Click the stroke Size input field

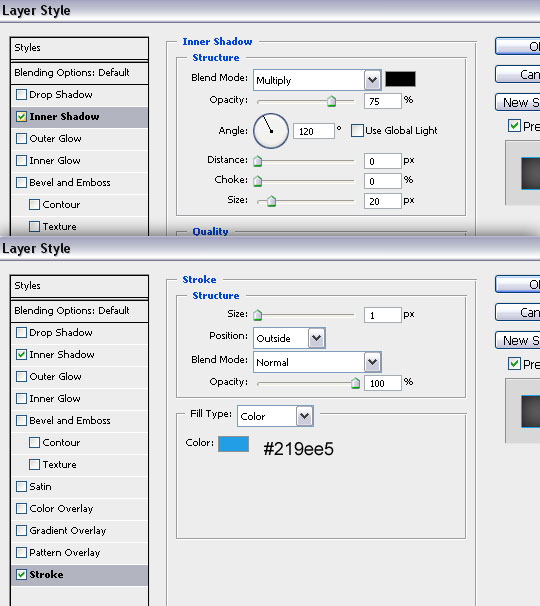(383, 315)
